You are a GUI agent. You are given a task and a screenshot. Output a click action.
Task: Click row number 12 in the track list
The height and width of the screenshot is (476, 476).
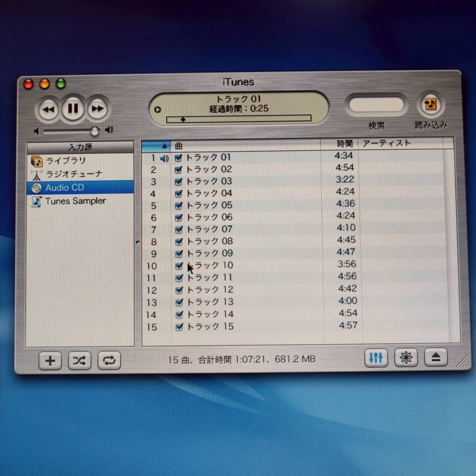coord(152,290)
